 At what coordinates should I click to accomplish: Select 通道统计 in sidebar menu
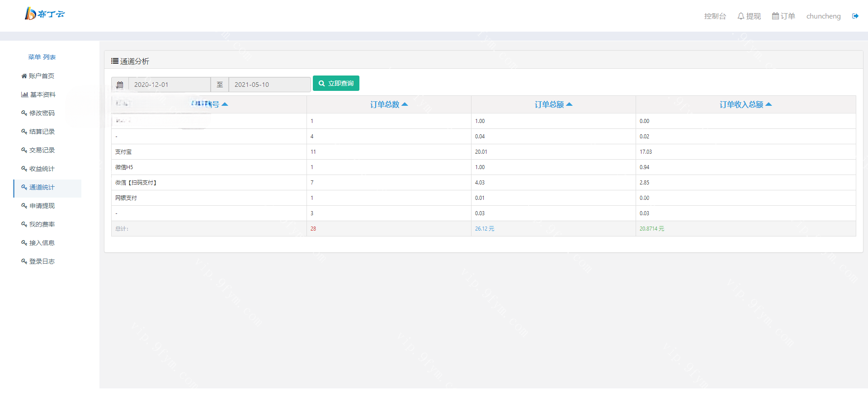pos(42,187)
